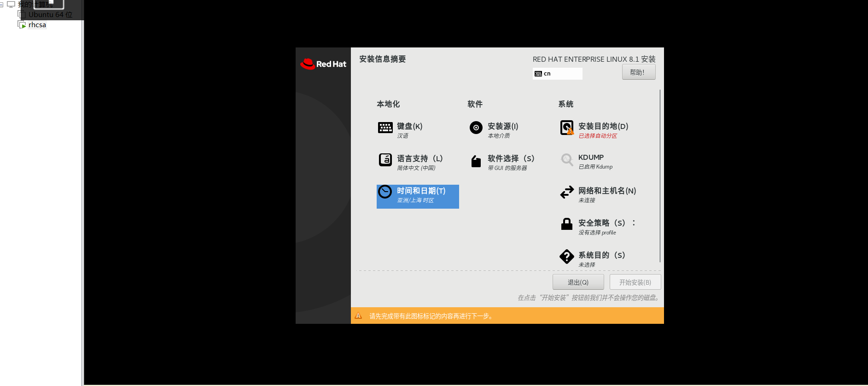Screen dimensions: 868x386
Task: Click the warning triangle in the orange bar
Action: (358, 316)
